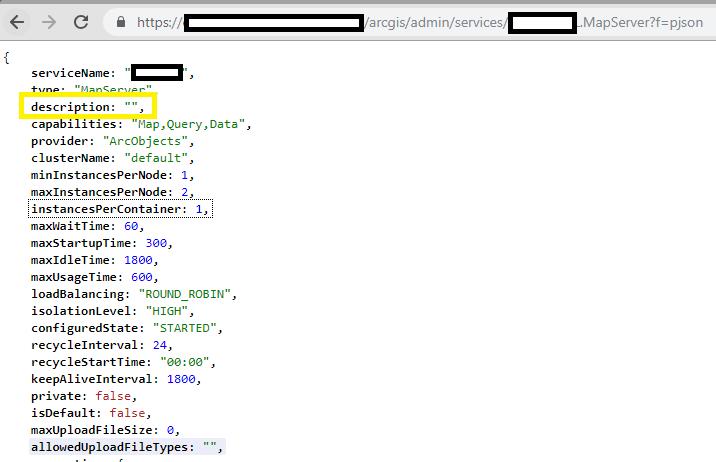This screenshot has height=462, width=716.
Task: Select recycleStartTime value "00:00"
Action: (184, 362)
